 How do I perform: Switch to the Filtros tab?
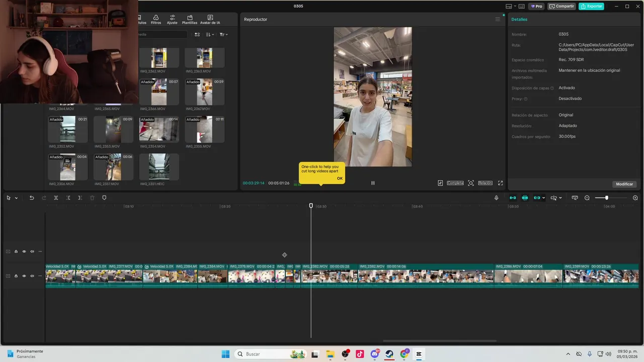point(156,20)
